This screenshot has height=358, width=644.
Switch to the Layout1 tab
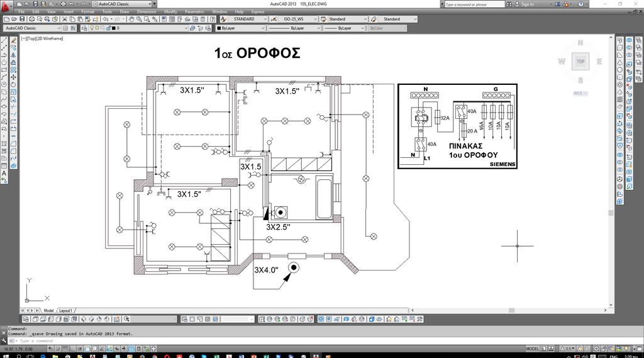coord(65,310)
